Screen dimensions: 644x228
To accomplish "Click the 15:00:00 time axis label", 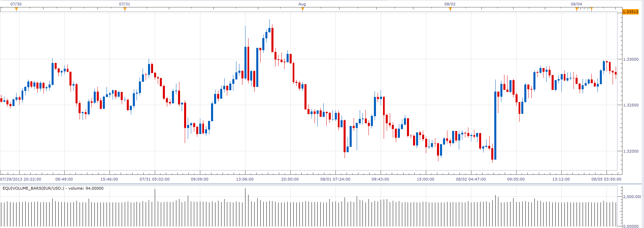I will pos(426,179).
